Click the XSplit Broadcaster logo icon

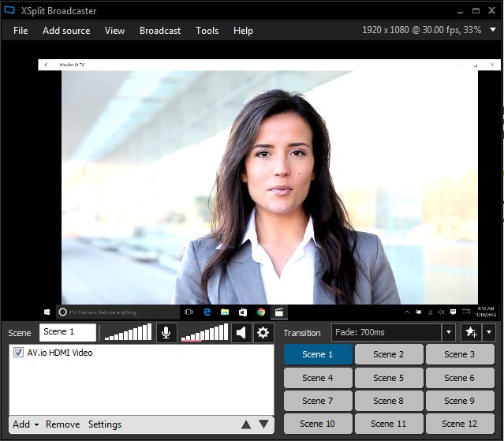click(9, 11)
